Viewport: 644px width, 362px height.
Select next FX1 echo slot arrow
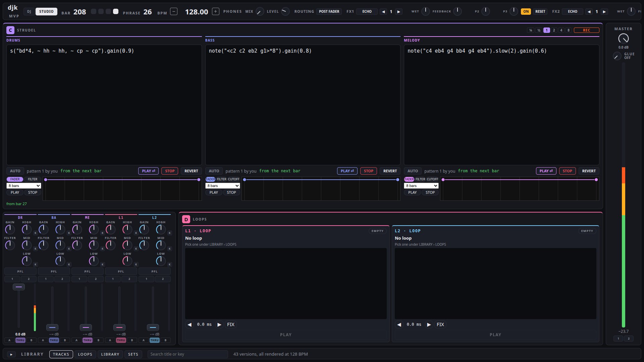click(398, 12)
